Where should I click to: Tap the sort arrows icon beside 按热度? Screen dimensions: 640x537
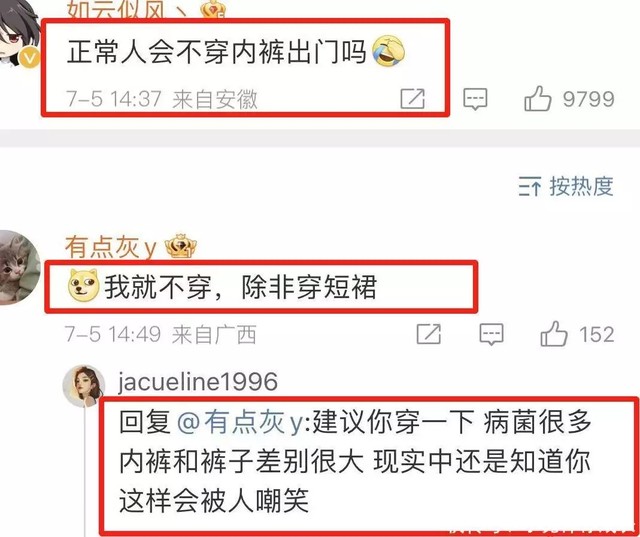tap(530, 186)
